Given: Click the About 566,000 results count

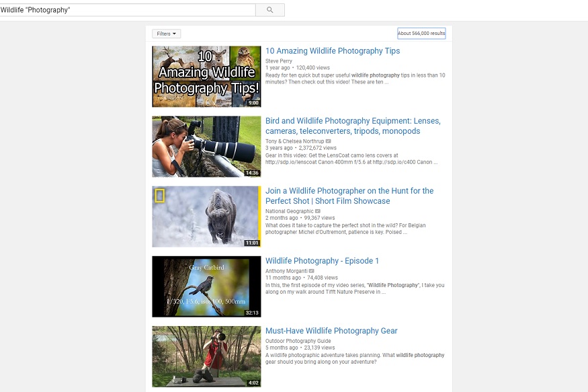Looking at the screenshot, I should tap(421, 34).
